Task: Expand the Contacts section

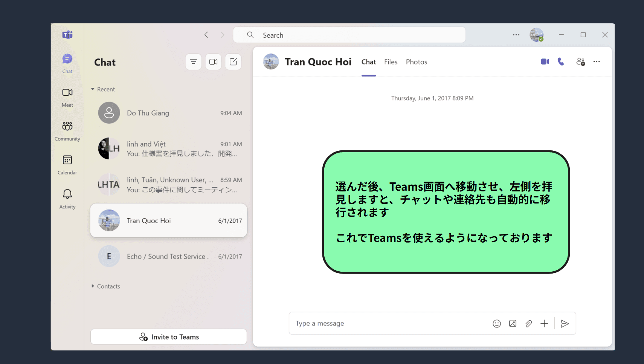Action: pyautogui.click(x=93, y=286)
